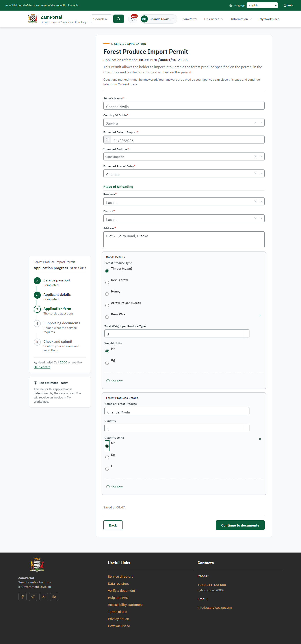The image size is (301, 644).
Task: Clear the Country Of Origin selection
Action: point(255,123)
